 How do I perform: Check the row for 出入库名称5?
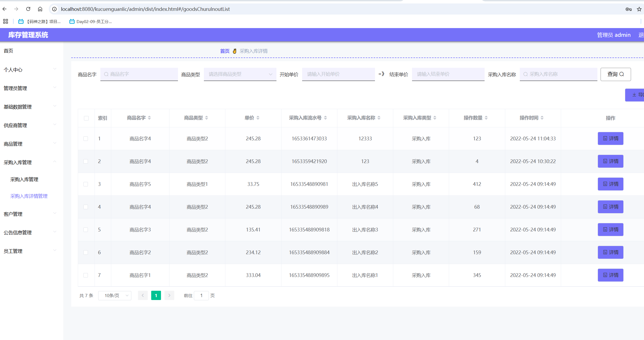86,184
